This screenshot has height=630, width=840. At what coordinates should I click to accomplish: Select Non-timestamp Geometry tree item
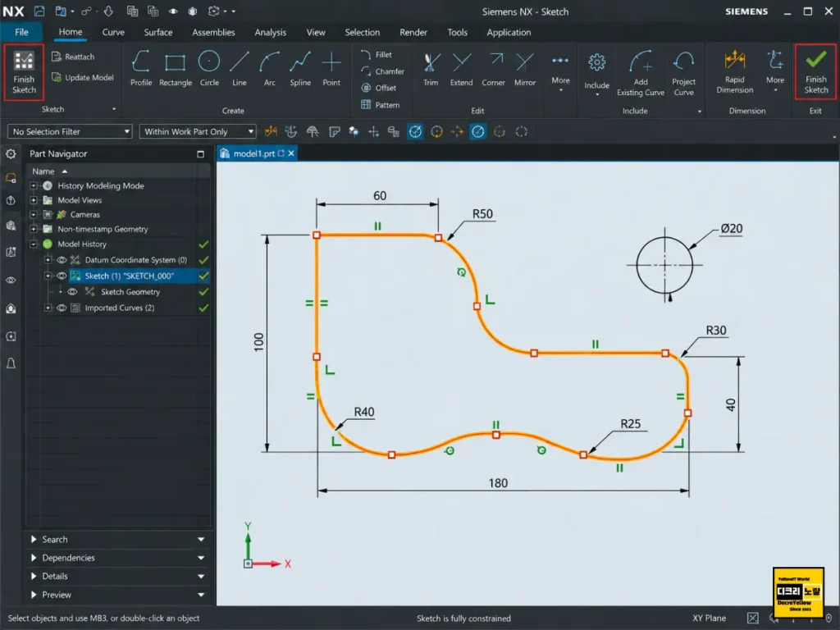click(103, 230)
